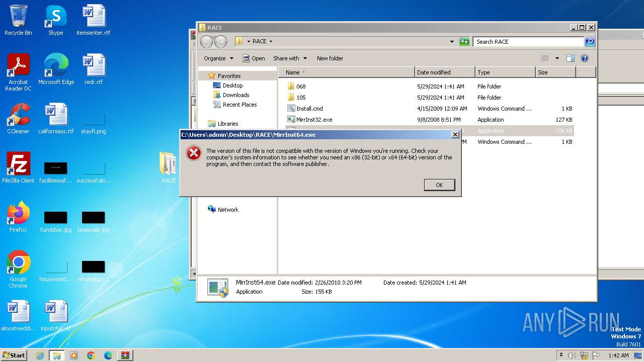Toggle the preview pane icon
644x362 pixels.
pyautogui.click(x=570, y=58)
